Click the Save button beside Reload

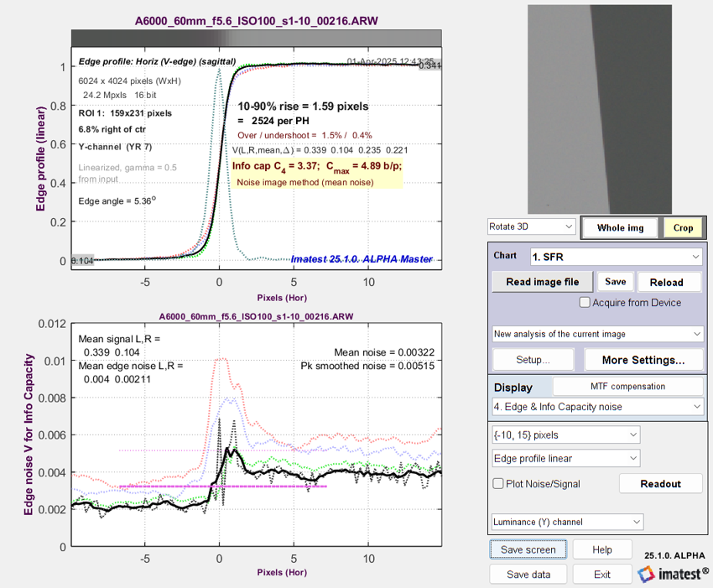[616, 282]
